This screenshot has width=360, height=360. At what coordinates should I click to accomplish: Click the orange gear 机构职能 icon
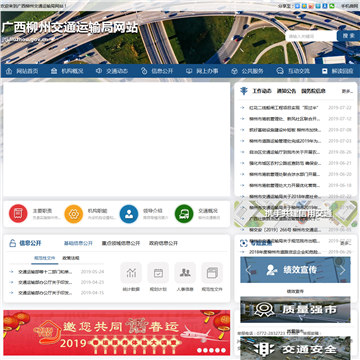(x=73, y=214)
